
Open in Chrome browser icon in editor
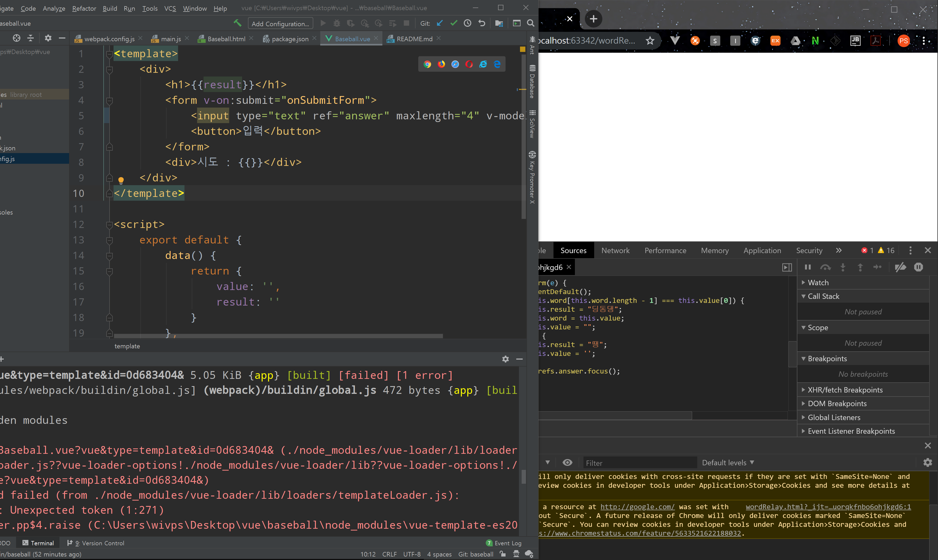coord(427,64)
